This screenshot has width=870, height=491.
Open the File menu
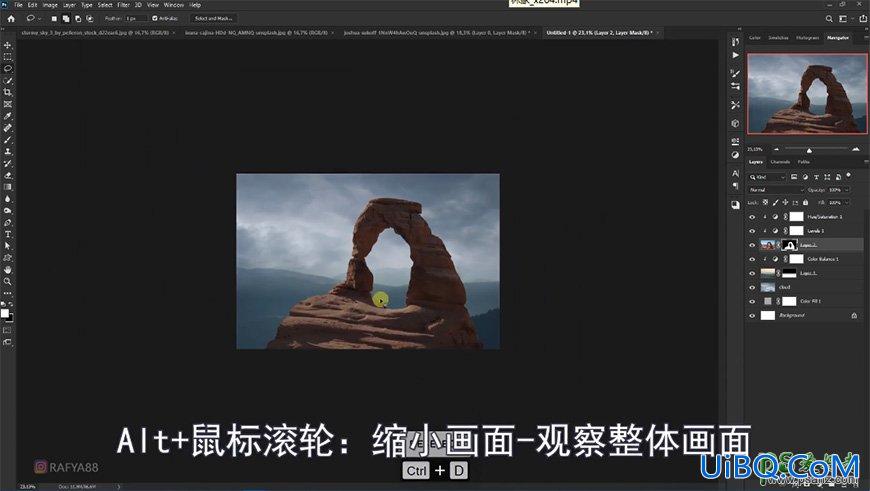tap(18, 5)
